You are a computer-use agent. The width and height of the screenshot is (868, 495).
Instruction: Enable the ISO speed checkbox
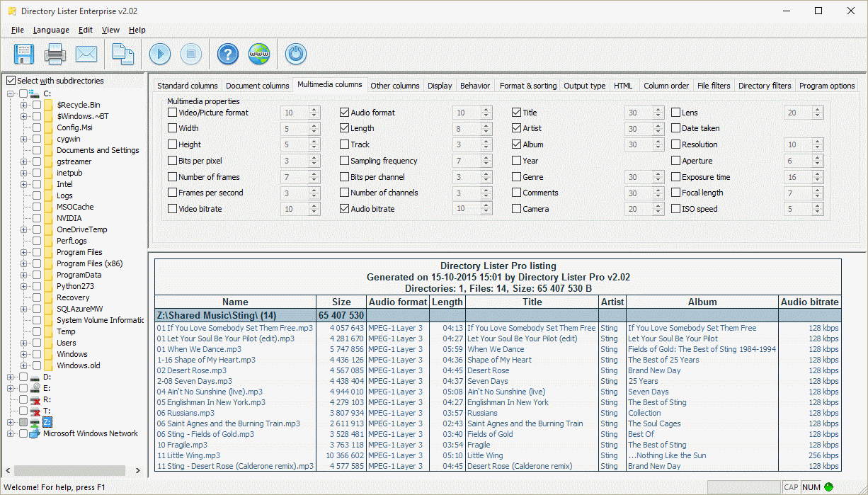[x=675, y=209]
